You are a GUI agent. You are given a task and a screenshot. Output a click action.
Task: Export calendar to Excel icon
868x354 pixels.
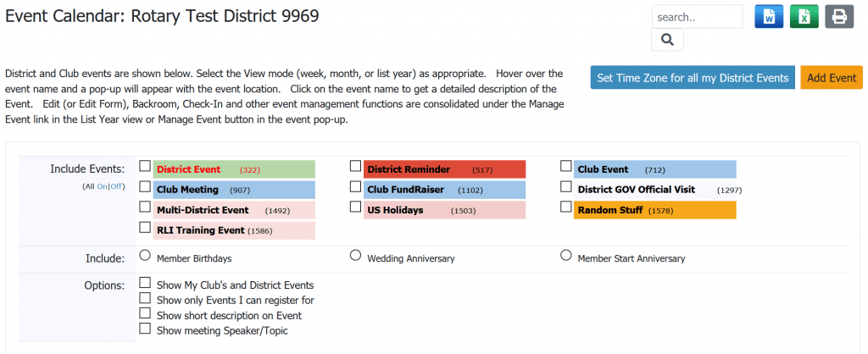tap(804, 17)
